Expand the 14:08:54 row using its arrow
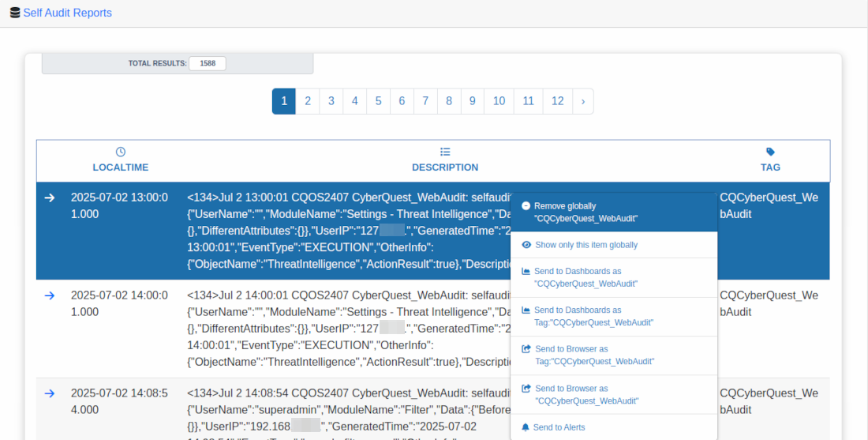 (50, 393)
